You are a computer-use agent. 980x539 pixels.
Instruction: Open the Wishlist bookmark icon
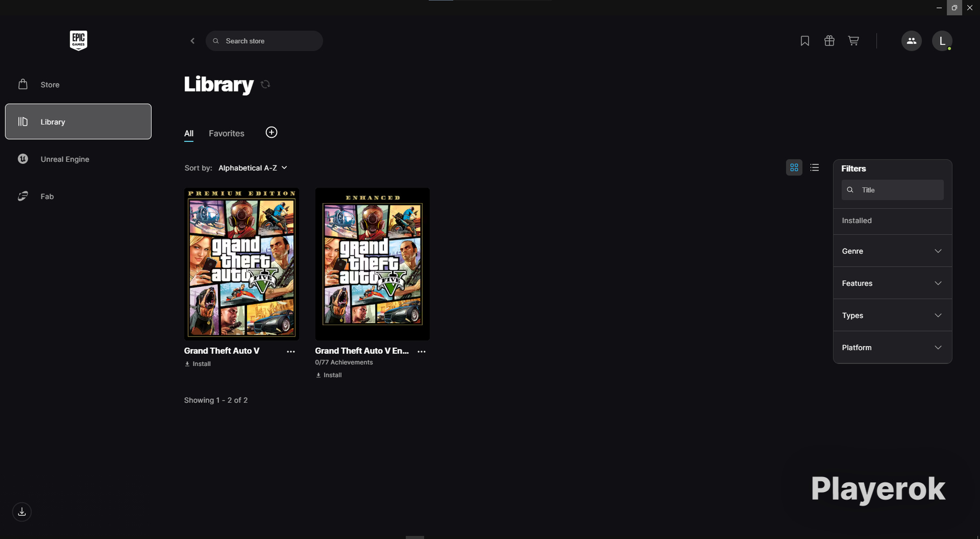coord(805,41)
